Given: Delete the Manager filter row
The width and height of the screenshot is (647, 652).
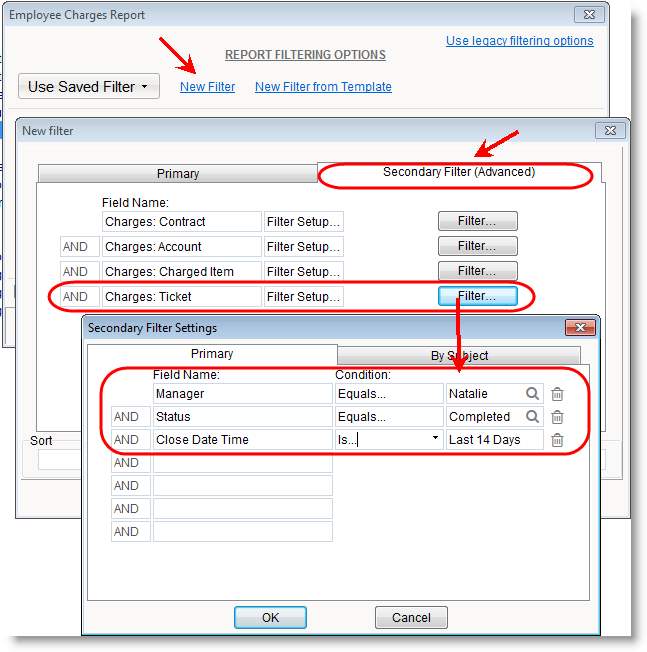Looking at the screenshot, I should tap(558, 394).
